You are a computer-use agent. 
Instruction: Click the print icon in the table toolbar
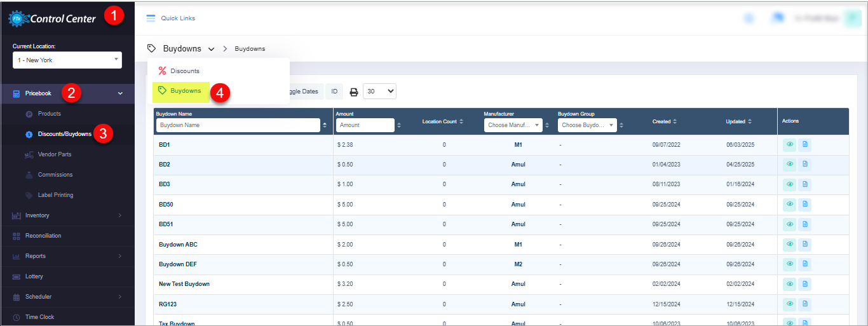(354, 92)
